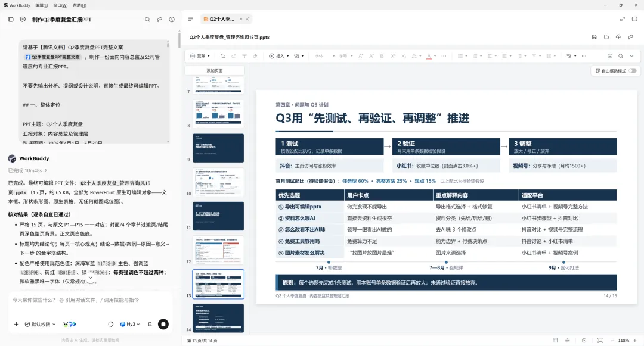Open the 字体 font dropdown
Image resolution: width=644 pixels, height=346 pixels.
324,56
